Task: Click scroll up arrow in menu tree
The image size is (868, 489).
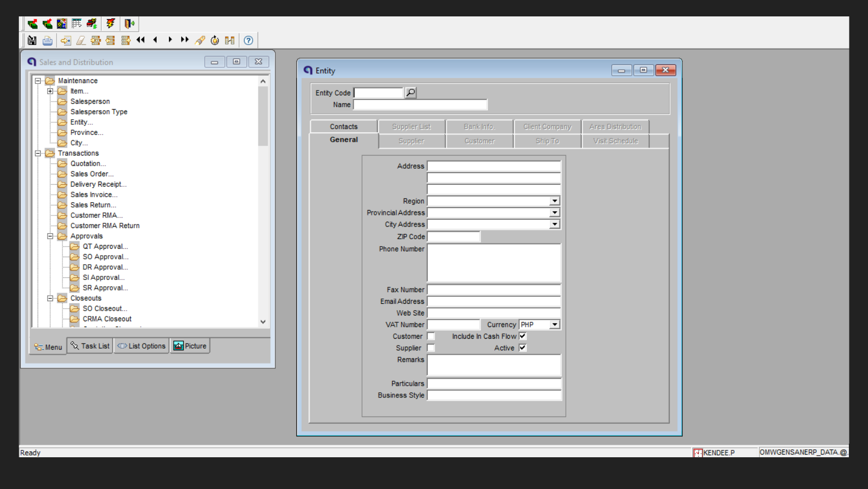Action: pyautogui.click(x=263, y=81)
